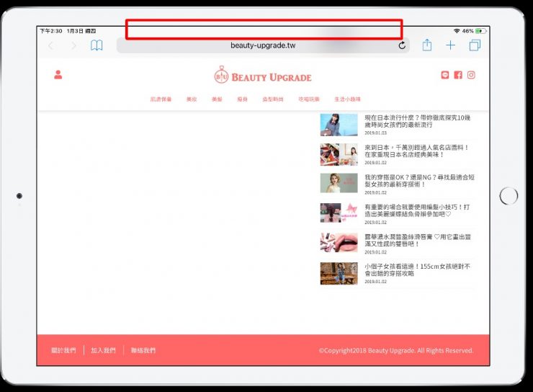This screenshot has height=392, width=533.
Task: Tap the Safari back arrow
Action: [50, 45]
